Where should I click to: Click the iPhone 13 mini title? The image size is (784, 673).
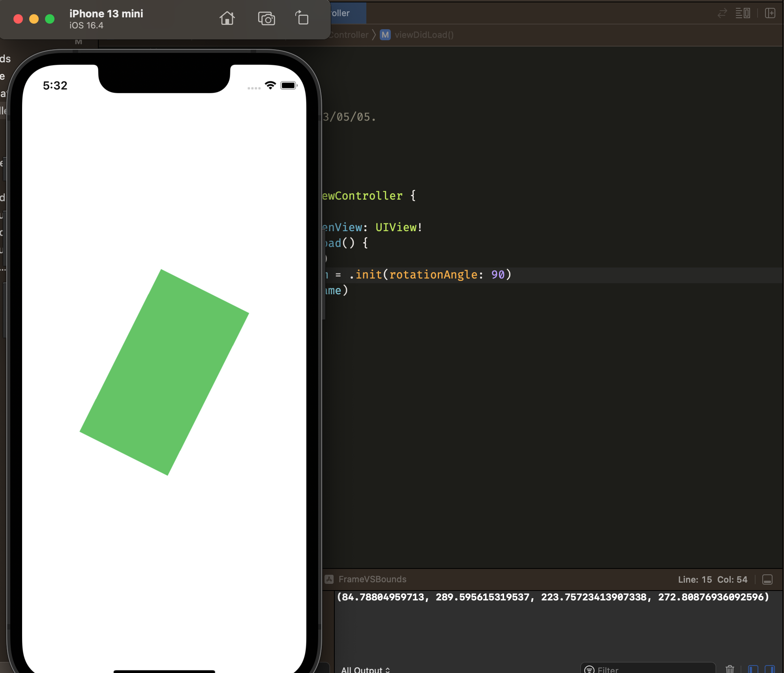(x=106, y=14)
